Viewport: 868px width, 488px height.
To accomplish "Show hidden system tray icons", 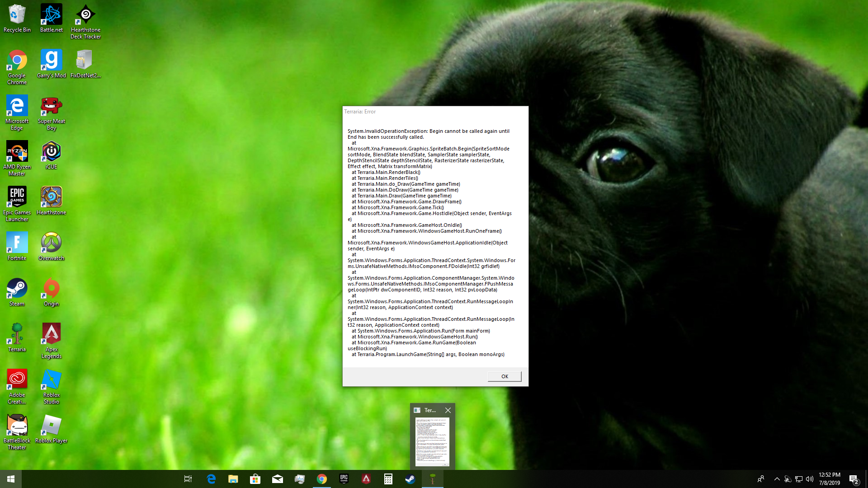I will (777, 479).
